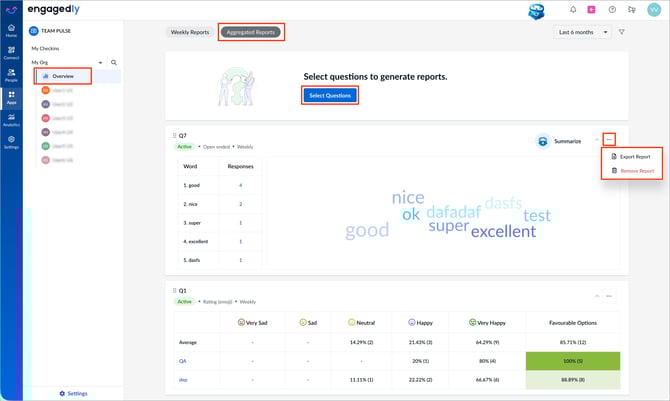The height and width of the screenshot is (401, 670).
Task: Grab the Q7 drag handle icon
Action: coord(174,136)
